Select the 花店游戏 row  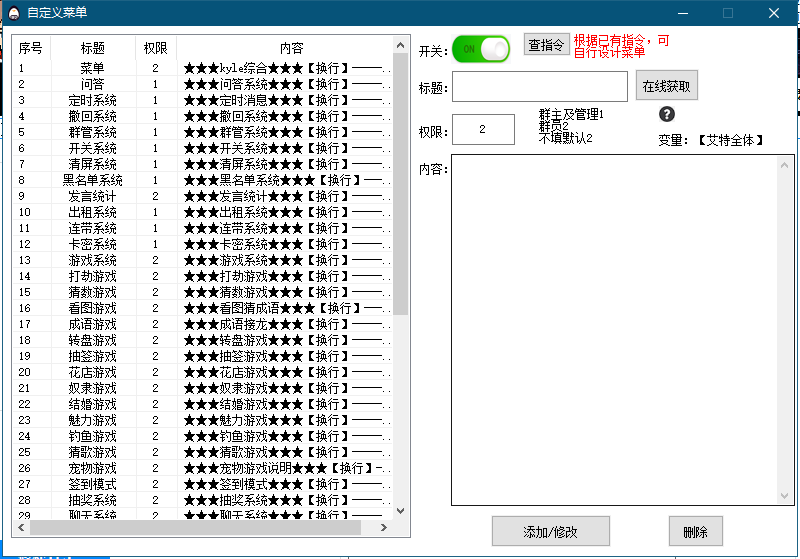pyautogui.click(x=203, y=372)
